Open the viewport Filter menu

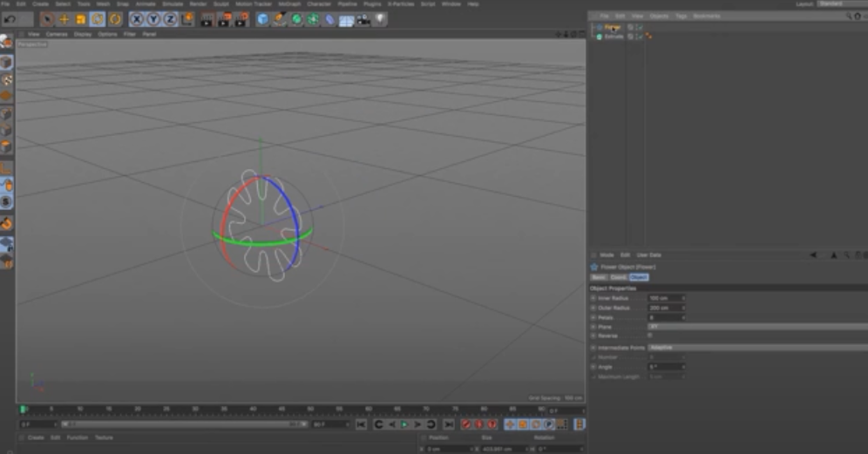click(130, 34)
